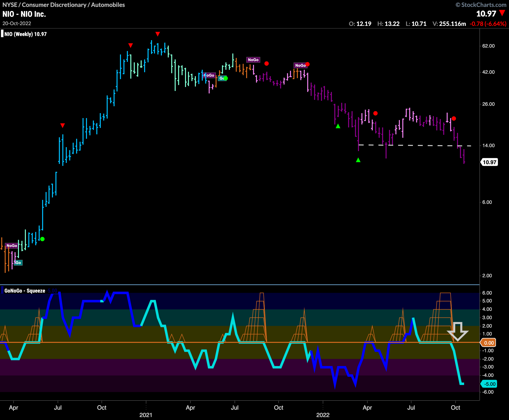Click the red circle beside the November 2021 NoGo label

tap(307, 64)
